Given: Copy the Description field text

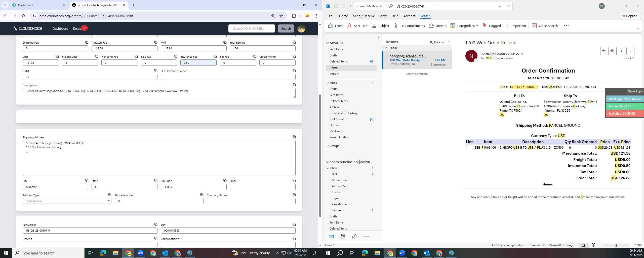Looking at the screenshot, I should tap(294, 85).
